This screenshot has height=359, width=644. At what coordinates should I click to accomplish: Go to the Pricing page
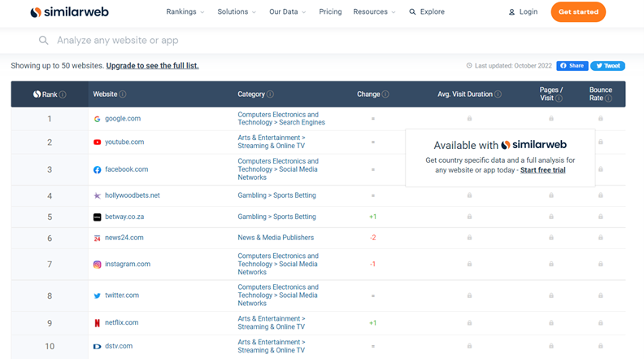(330, 12)
